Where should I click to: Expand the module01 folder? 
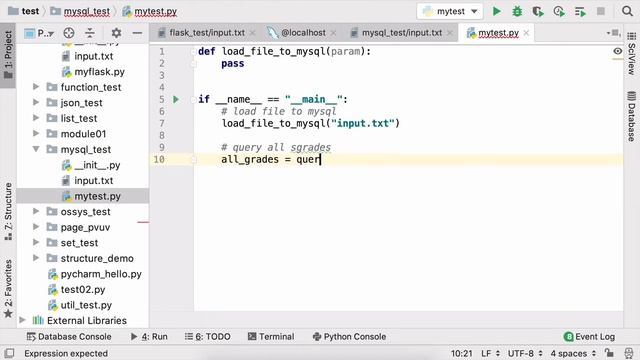(x=36, y=133)
